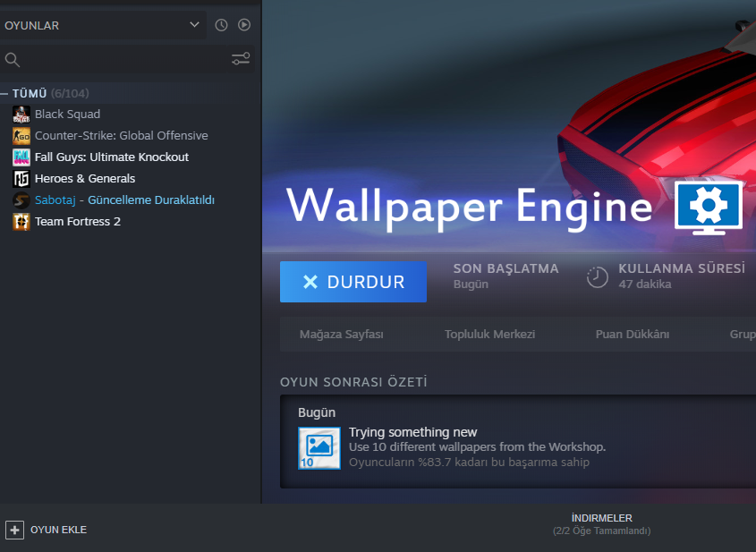Click the 47 dakika playtime value
756x552 pixels.
tap(645, 284)
